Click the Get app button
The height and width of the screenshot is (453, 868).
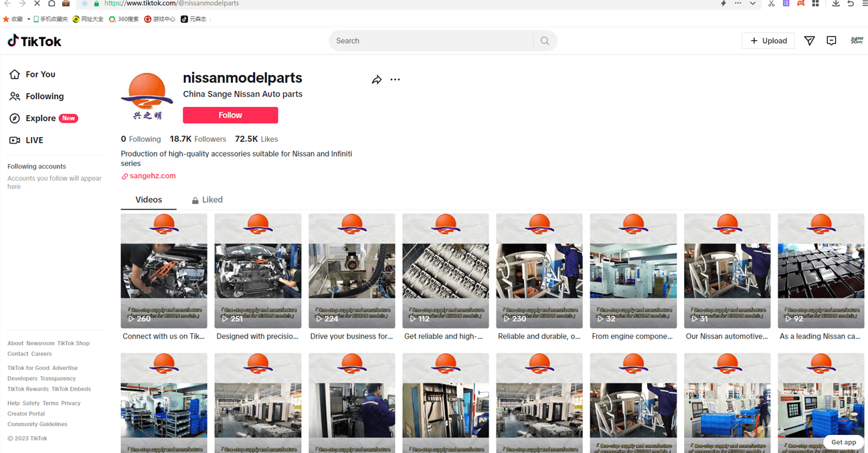click(x=843, y=442)
